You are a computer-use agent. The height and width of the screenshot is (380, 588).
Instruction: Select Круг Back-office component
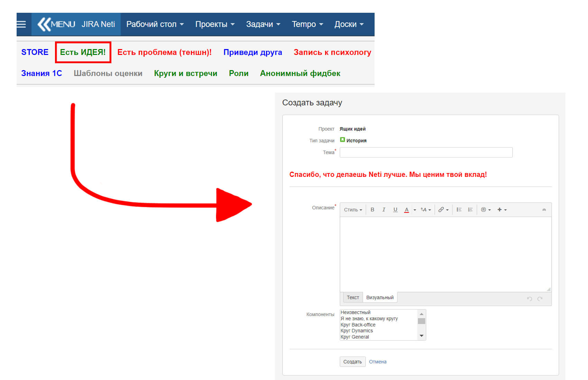click(x=378, y=325)
